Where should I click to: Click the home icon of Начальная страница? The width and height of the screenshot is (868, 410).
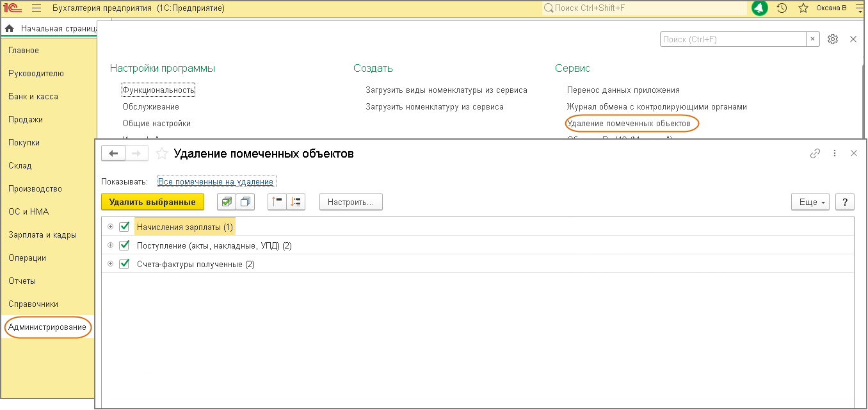coord(10,29)
